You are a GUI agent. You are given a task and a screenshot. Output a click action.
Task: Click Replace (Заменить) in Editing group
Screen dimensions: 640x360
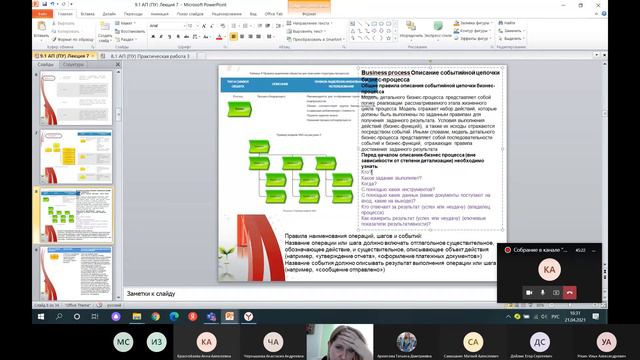coord(511,31)
